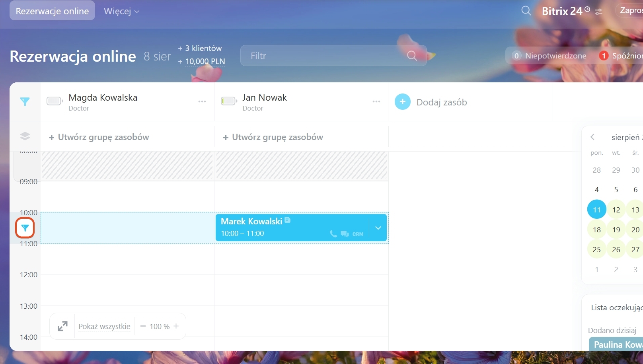Screen dimensions: 643x364
Task: Click Utwórz grupę zasobów under Magda Kowalska
Action: click(x=99, y=137)
